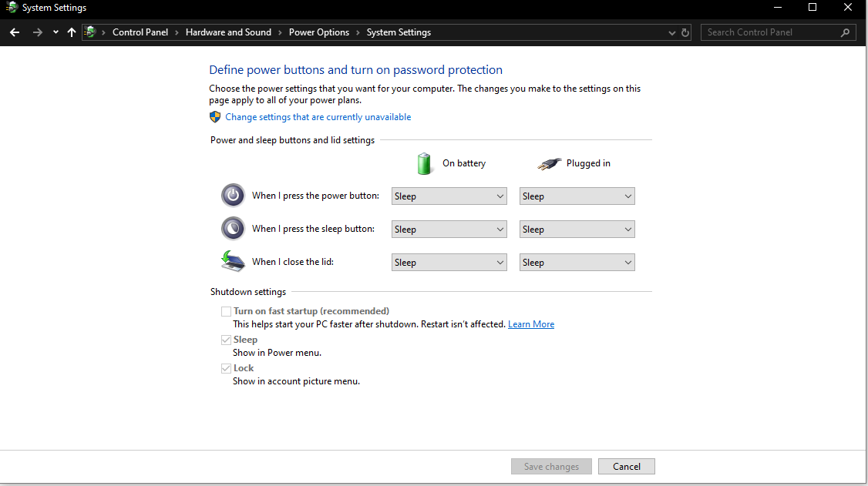Toggle the Sleep checkbox

[226, 340]
